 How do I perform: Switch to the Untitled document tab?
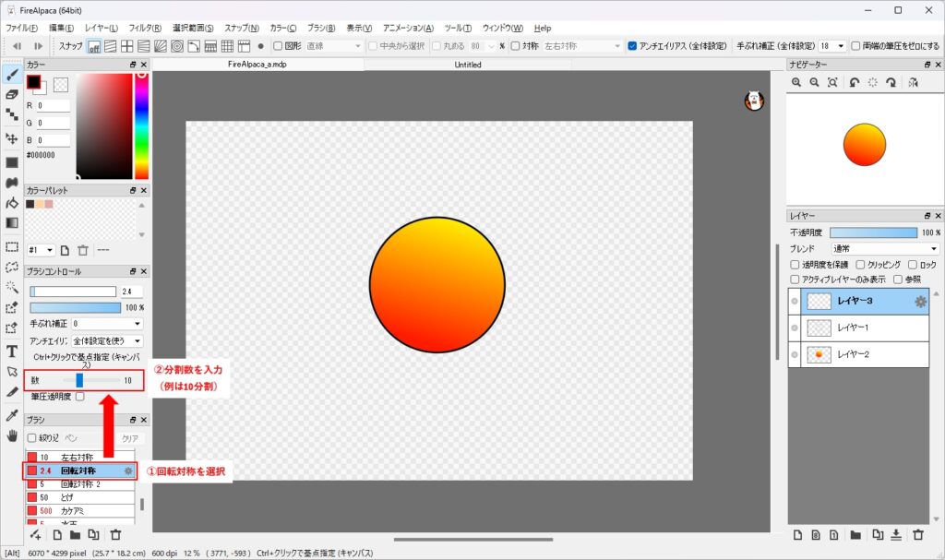tap(468, 66)
